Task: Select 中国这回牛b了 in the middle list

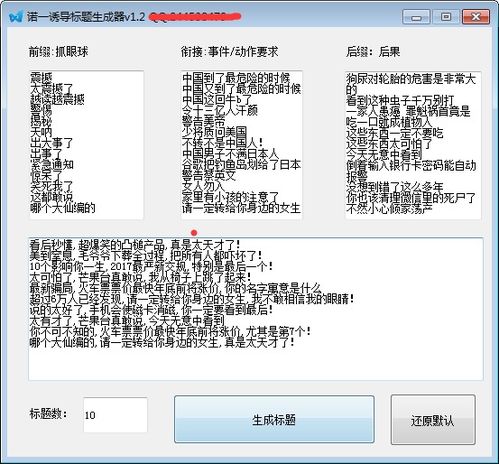Action: (217, 99)
